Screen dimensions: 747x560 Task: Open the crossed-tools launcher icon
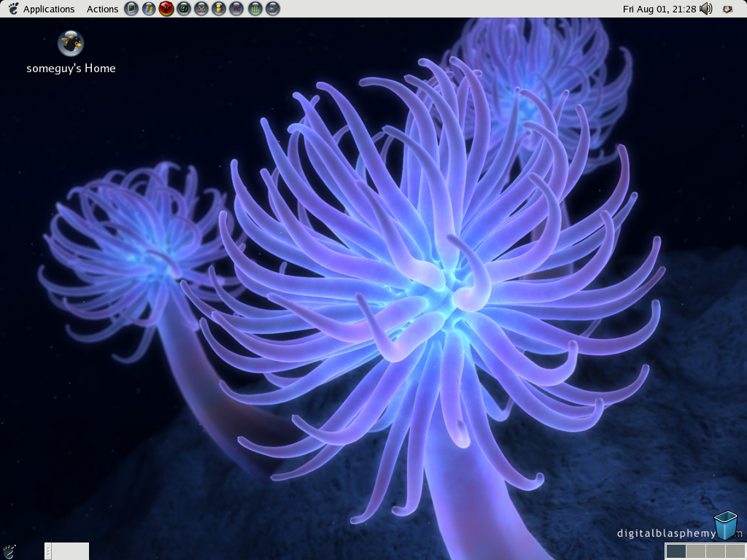point(201,9)
